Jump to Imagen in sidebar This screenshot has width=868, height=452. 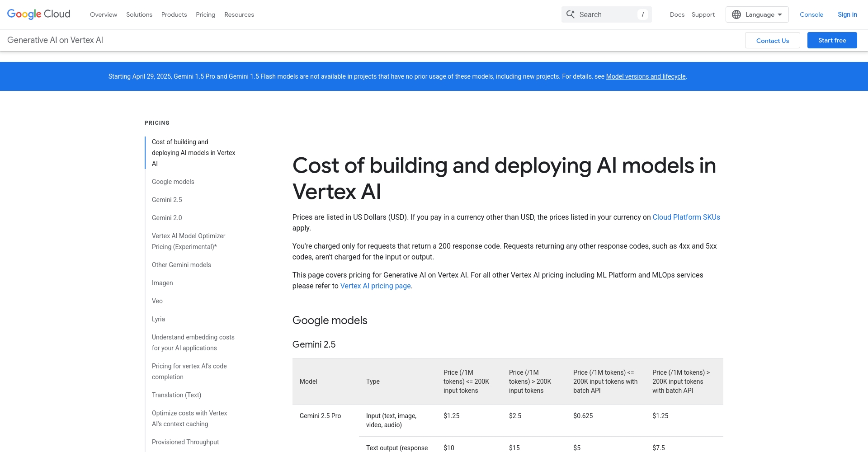(x=162, y=283)
